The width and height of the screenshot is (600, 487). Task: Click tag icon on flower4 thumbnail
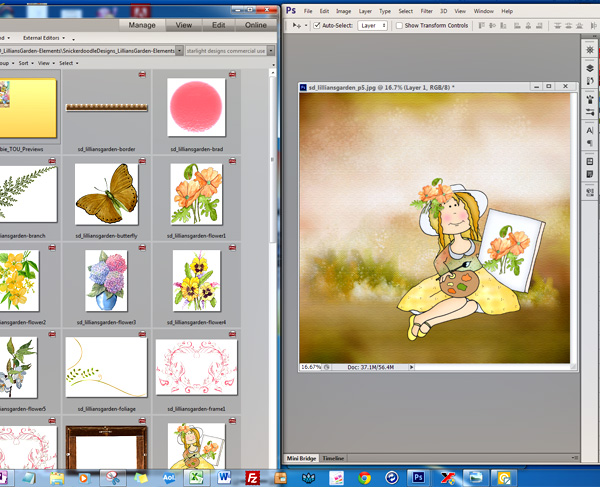pos(232,248)
